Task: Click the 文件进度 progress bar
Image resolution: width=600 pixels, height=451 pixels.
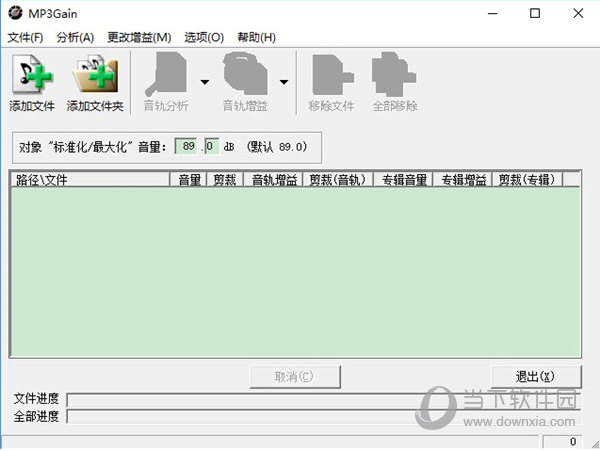Action: pyautogui.click(x=324, y=400)
